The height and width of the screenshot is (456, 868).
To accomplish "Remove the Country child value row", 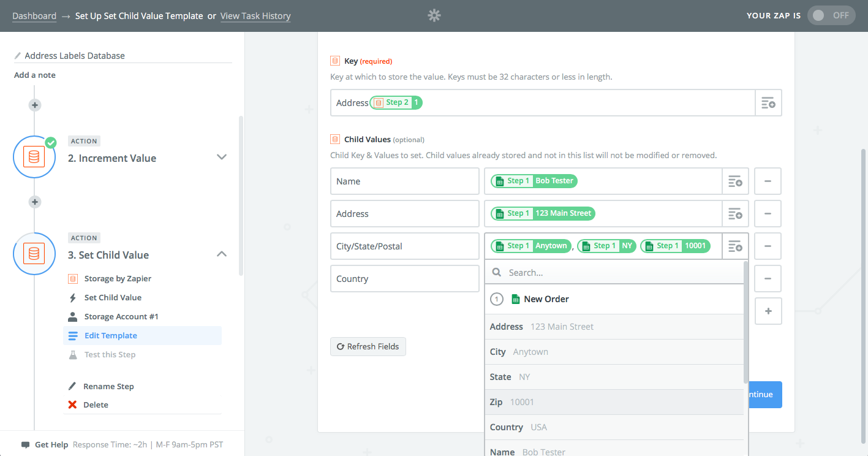I will pos(768,279).
